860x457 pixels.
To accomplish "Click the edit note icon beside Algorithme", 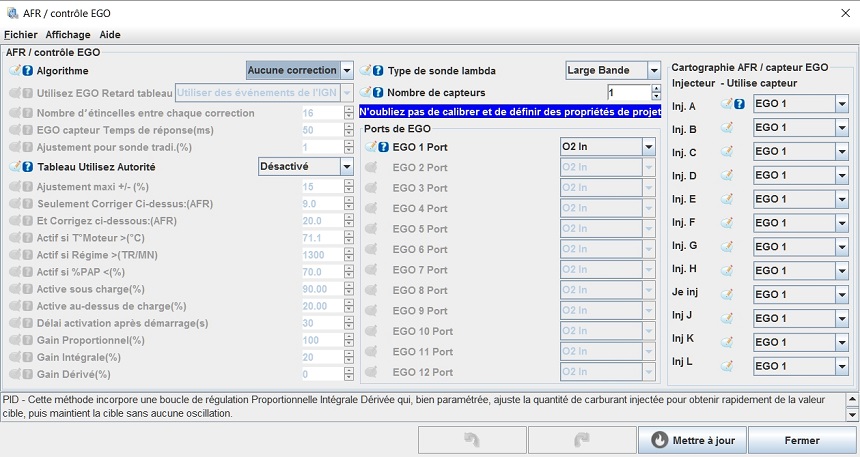I will coord(15,71).
